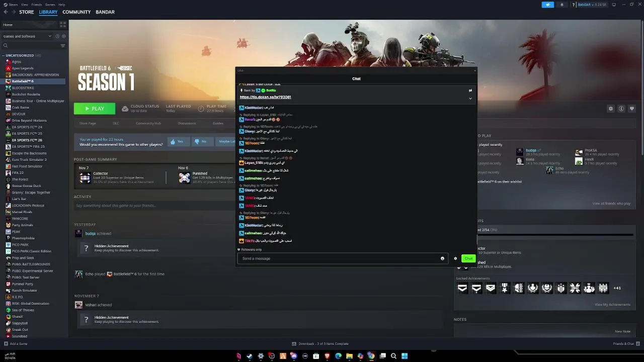Open the tip.dokan.sa link in chat
Viewport: 644px width, 362px height.
pos(265,97)
